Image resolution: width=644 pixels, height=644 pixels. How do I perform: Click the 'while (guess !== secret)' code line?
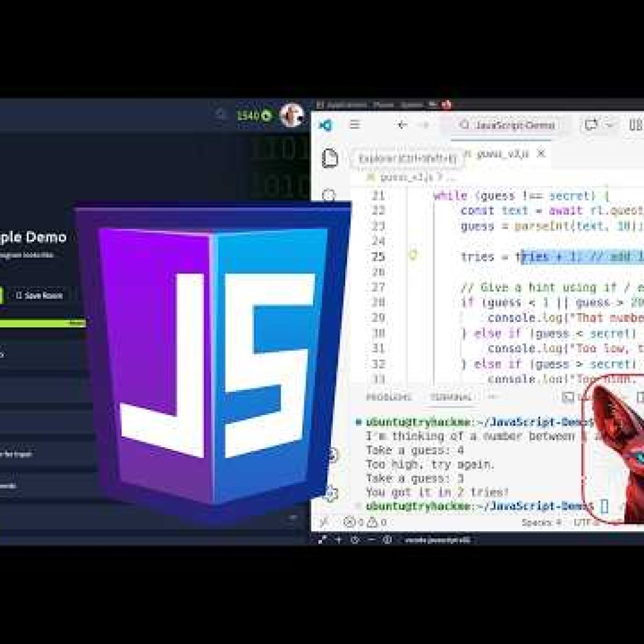(521, 196)
